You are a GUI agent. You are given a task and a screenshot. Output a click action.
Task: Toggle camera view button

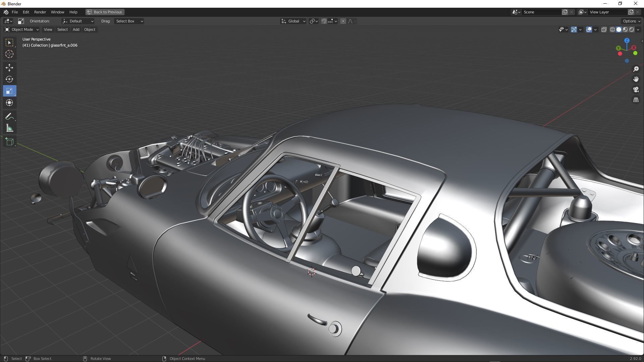(636, 89)
